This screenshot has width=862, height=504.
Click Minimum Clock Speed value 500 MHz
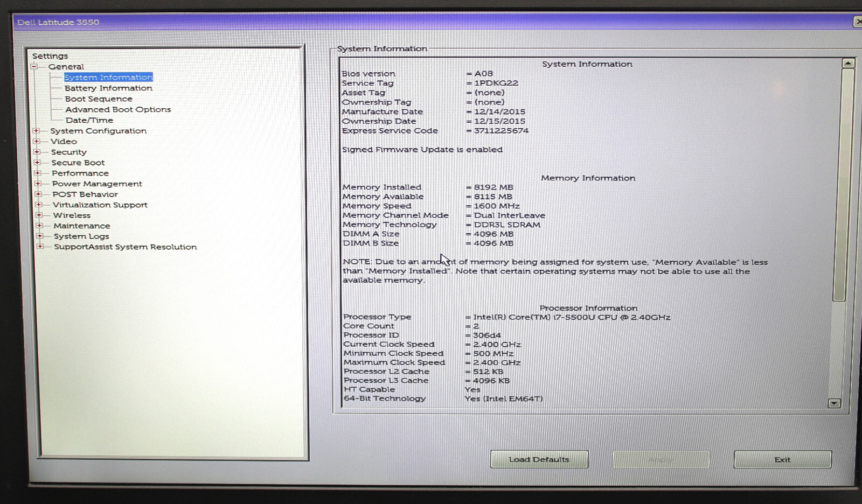tap(493, 353)
